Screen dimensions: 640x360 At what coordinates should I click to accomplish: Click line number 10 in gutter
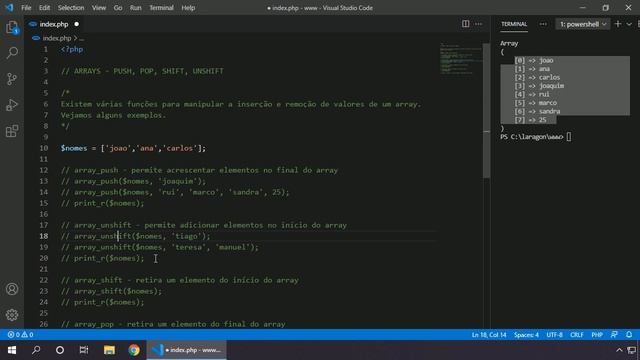click(44, 148)
